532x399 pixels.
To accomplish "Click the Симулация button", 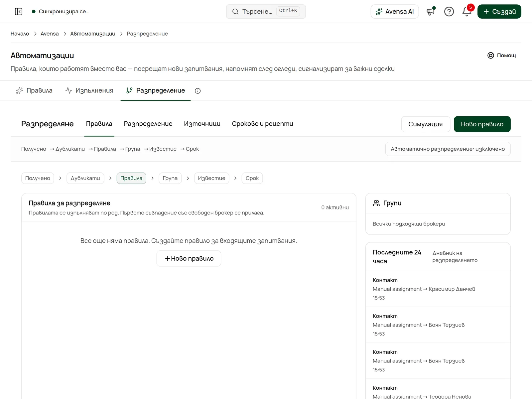I will click(x=426, y=124).
